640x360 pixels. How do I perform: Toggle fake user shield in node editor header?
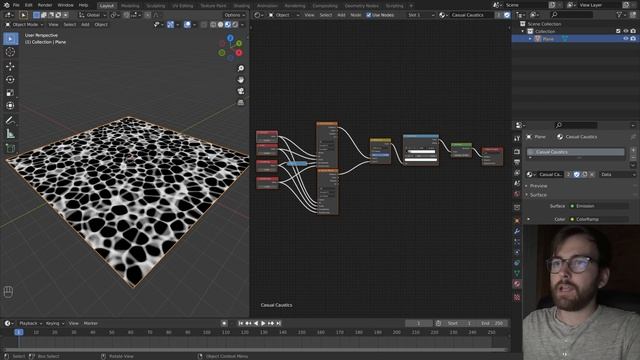tap(507, 15)
